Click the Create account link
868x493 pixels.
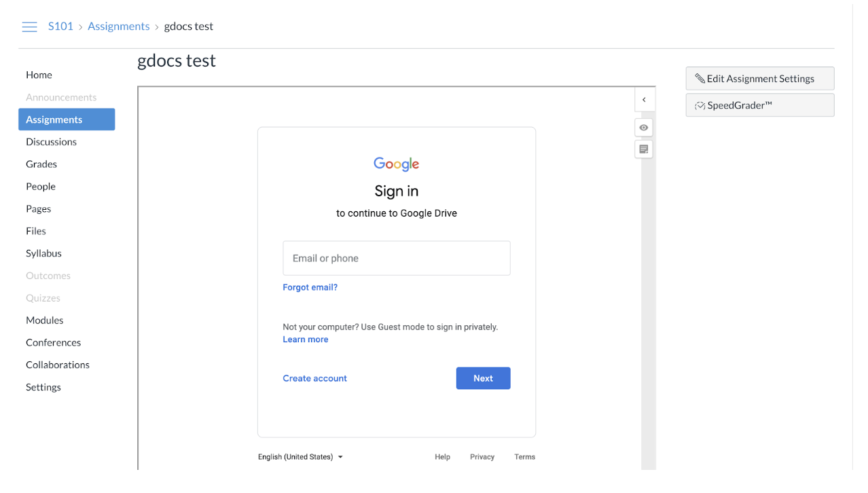(314, 378)
